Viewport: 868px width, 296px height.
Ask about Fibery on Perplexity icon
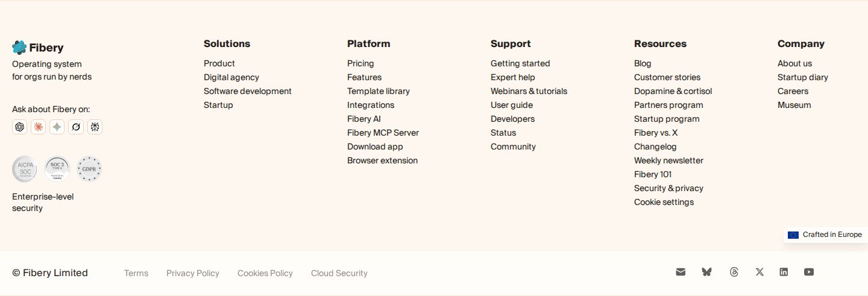[x=95, y=127]
